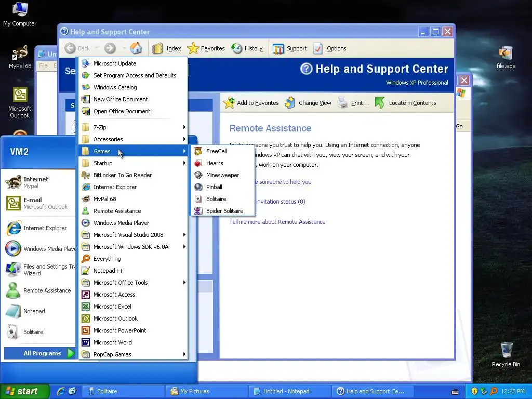Open file.exe desktop icon
Viewport: 532px width, 399px height.
tap(506, 58)
